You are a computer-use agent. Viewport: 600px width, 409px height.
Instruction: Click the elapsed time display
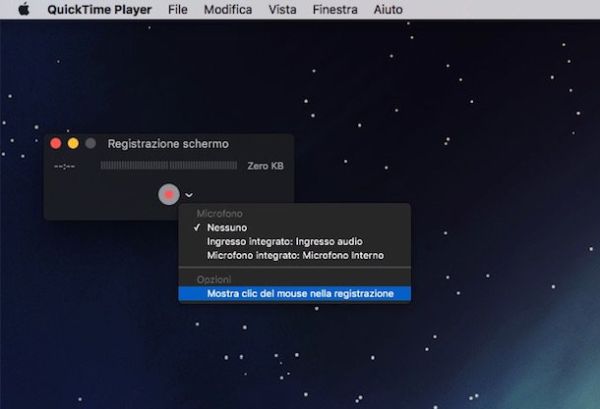pyautogui.click(x=65, y=166)
